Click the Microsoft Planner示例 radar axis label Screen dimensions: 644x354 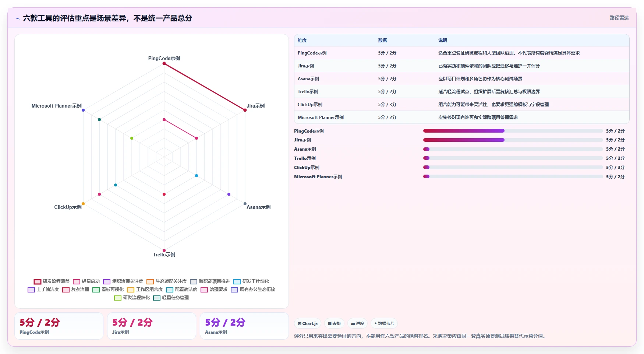click(x=57, y=106)
